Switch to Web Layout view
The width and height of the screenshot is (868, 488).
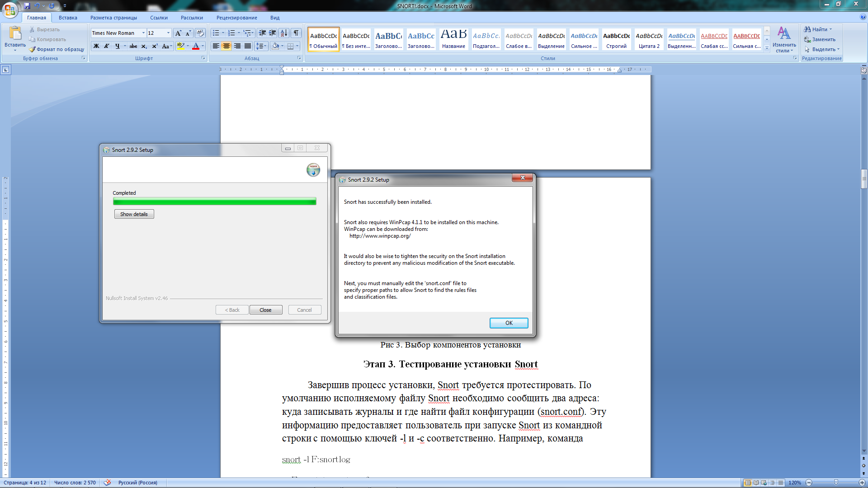point(764,483)
